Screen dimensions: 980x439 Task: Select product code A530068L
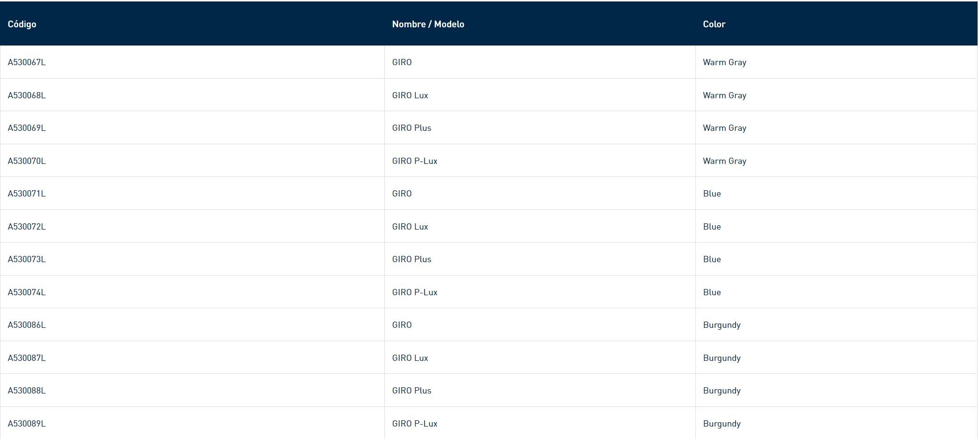(x=27, y=95)
